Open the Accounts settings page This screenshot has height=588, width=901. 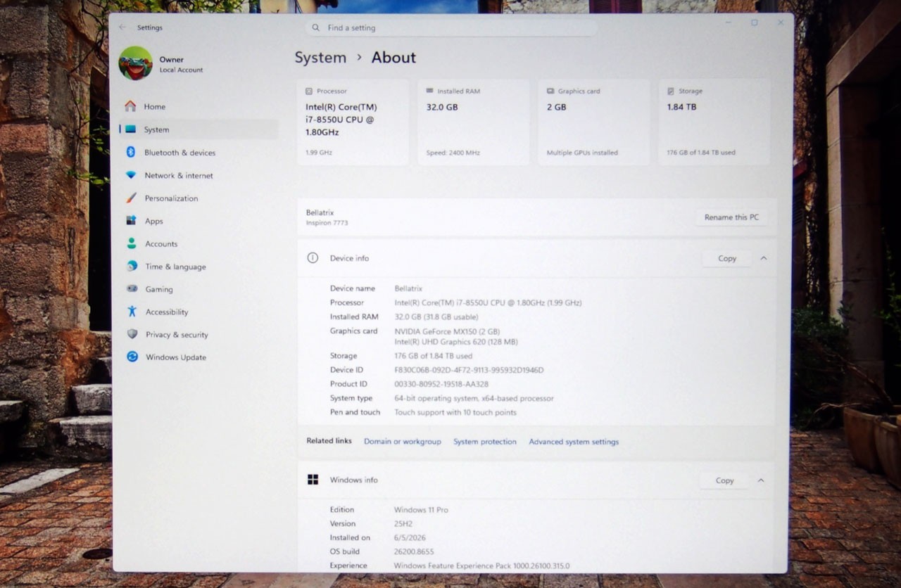pyautogui.click(x=199, y=244)
